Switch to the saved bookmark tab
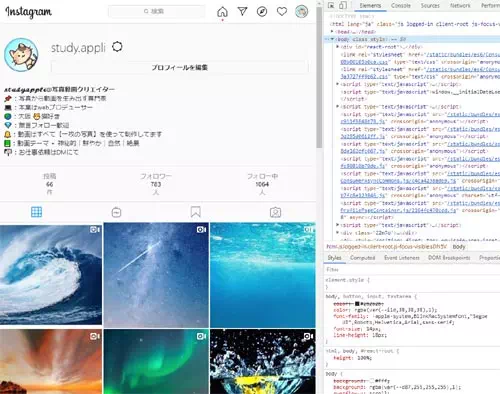Screen dimensions: 500x394 (196, 212)
